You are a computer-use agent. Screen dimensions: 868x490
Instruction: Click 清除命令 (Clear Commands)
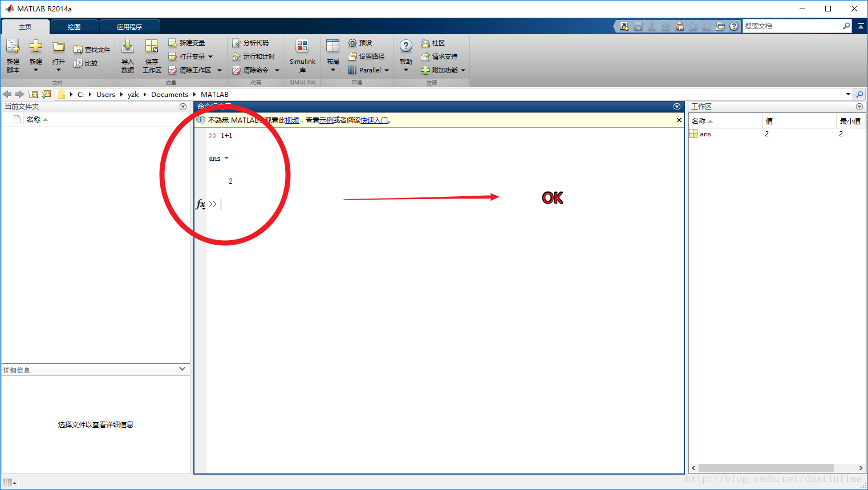250,70
